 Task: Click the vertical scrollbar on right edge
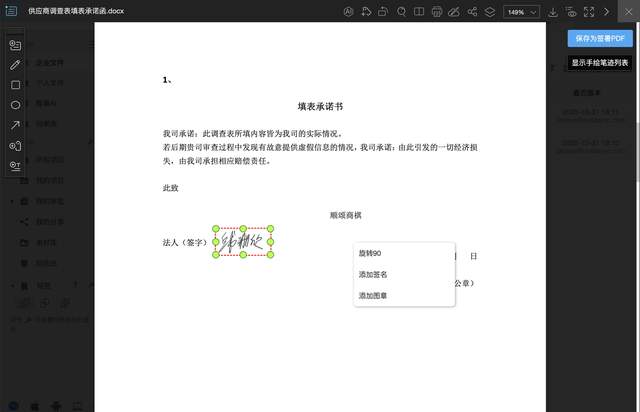pyautogui.click(x=638, y=151)
